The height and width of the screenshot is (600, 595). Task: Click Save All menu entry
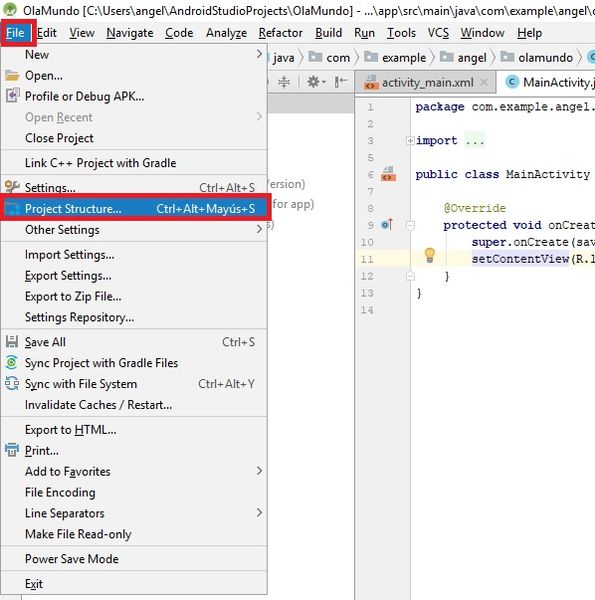pos(134,342)
